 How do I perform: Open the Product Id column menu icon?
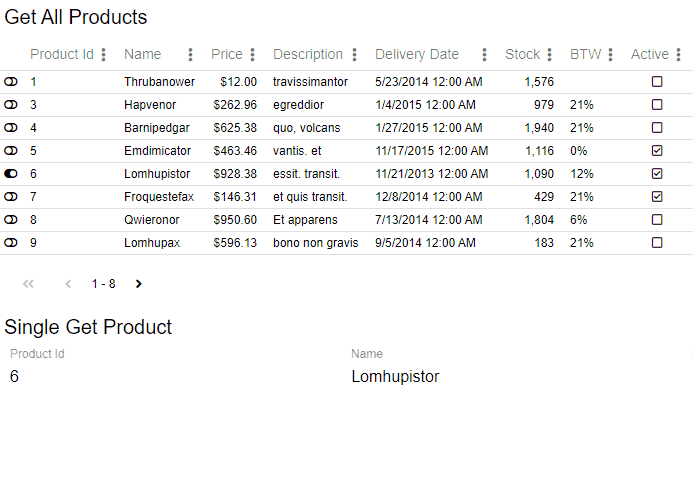(x=104, y=55)
